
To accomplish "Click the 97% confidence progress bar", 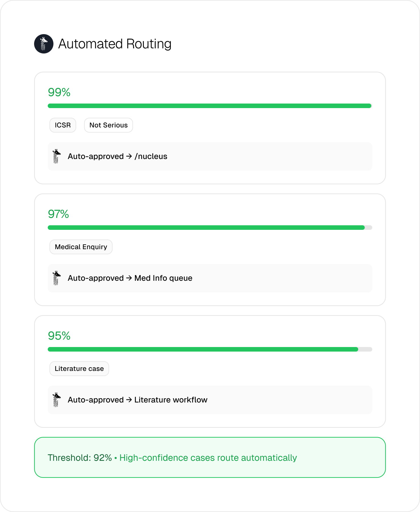I will 210,228.
